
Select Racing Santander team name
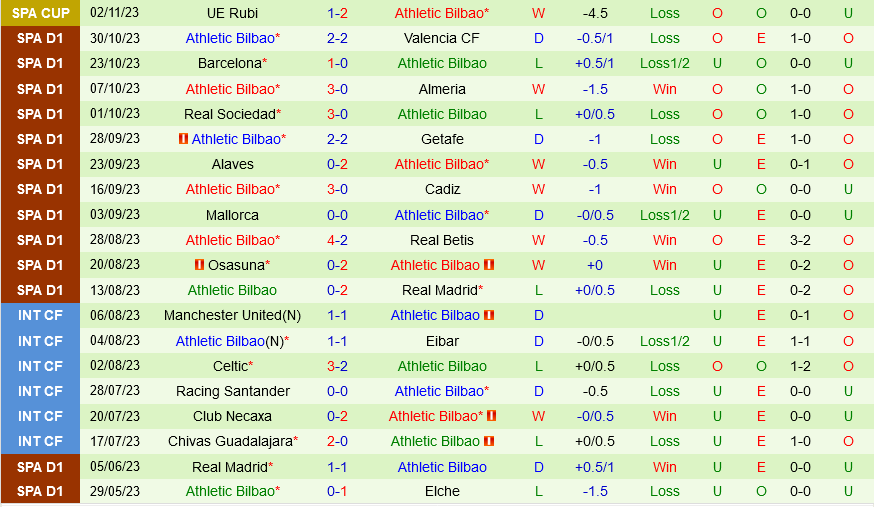[x=232, y=391]
